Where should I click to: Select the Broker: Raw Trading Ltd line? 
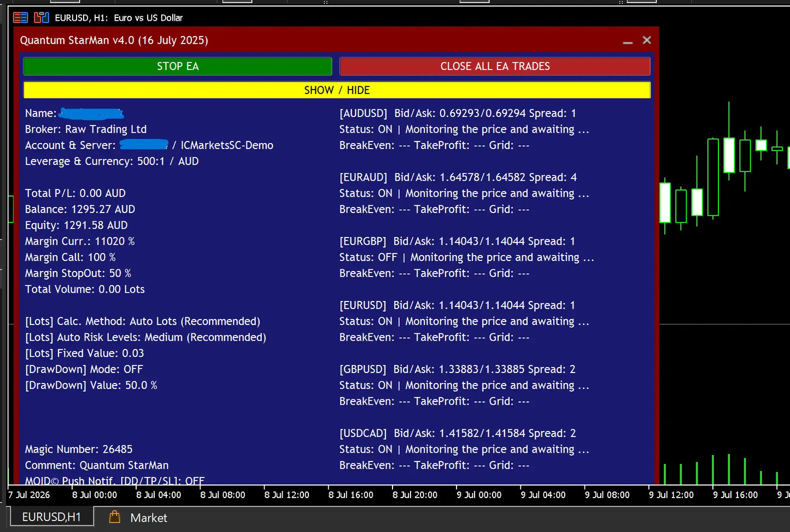click(x=86, y=129)
